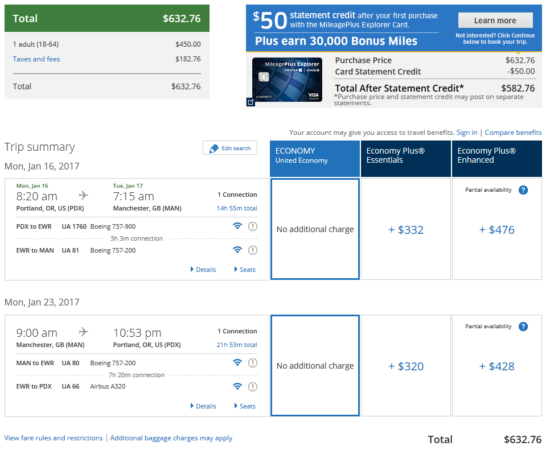This screenshot has width=550, height=450.
Task: Choose + $476 Economy Plus Enhanced outbound
Action: pos(497,229)
